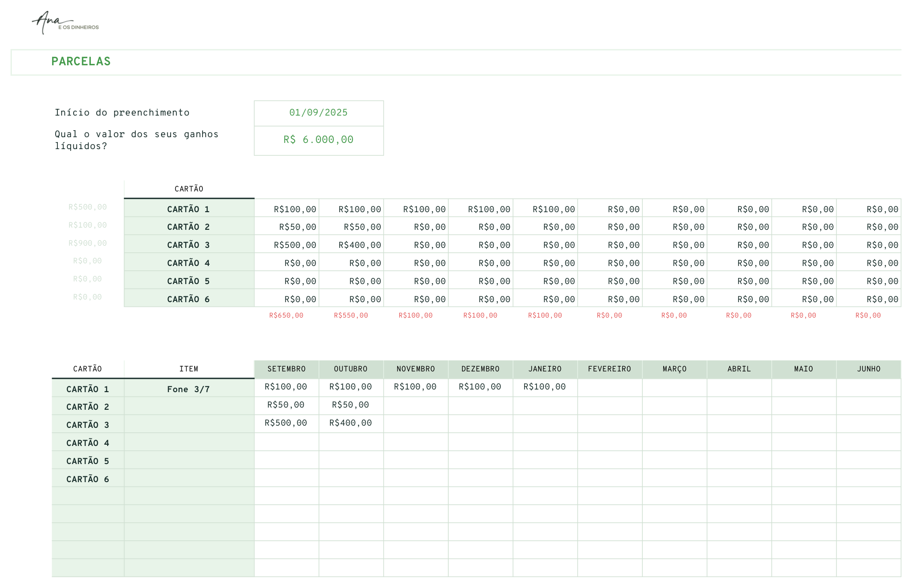Click the R$500,00 September cell in lower table
The height and width of the screenshot is (588, 912).
point(286,423)
